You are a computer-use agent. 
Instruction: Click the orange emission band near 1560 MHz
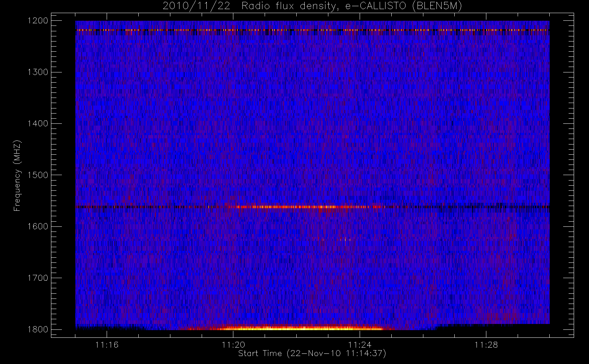coord(306,207)
